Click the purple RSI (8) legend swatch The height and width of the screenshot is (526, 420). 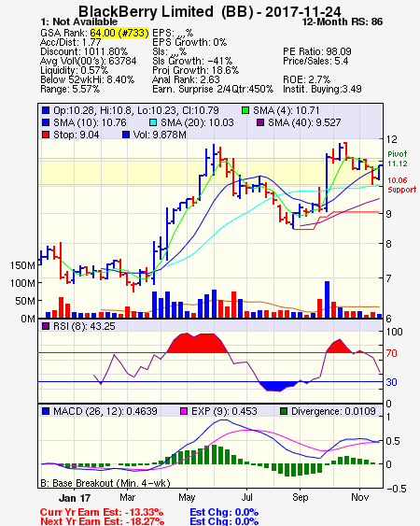(x=46, y=326)
